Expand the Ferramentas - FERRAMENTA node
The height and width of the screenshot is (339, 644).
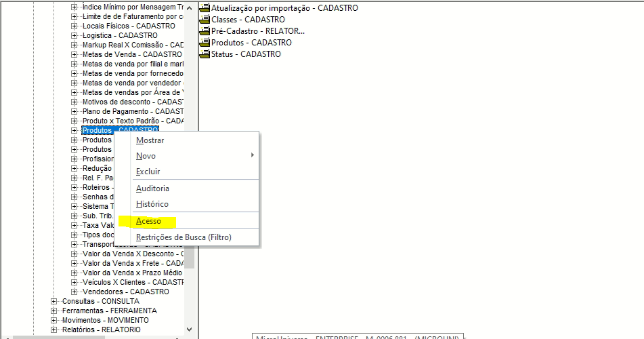(x=53, y=311)
